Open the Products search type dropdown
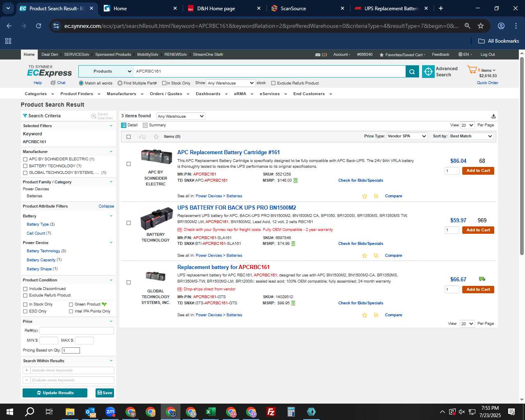525x420 pixels. [106, 71]
